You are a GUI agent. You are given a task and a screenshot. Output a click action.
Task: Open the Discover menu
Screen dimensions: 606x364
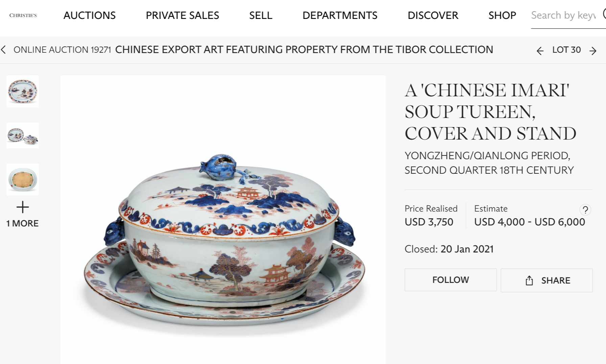[433, 16]
